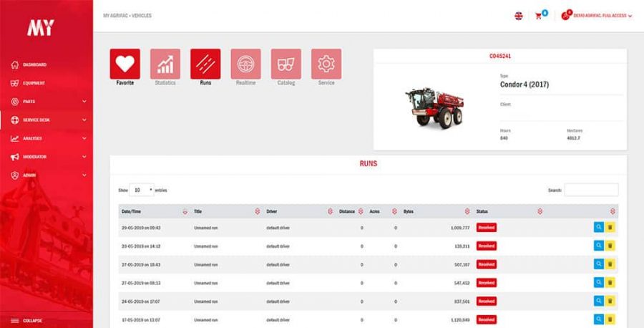View the run logged at 14:12

pyautogui.click(x=599, y=246)
